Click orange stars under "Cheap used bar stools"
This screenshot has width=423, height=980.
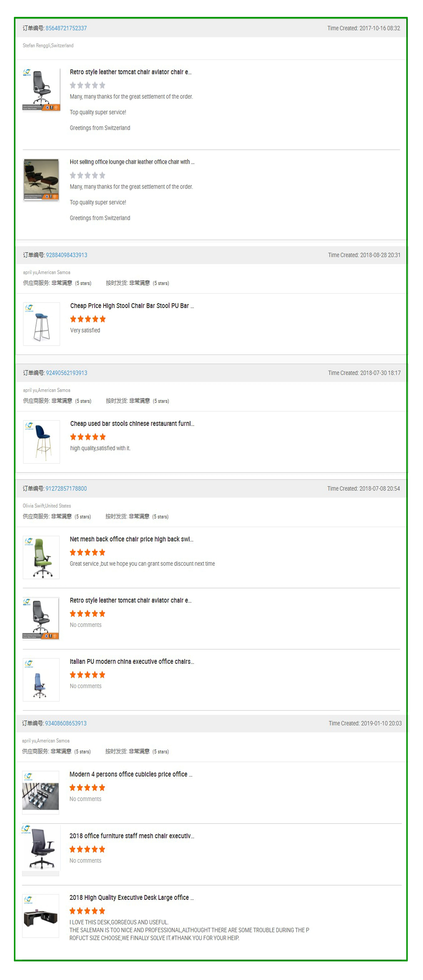tap(88, 437)
